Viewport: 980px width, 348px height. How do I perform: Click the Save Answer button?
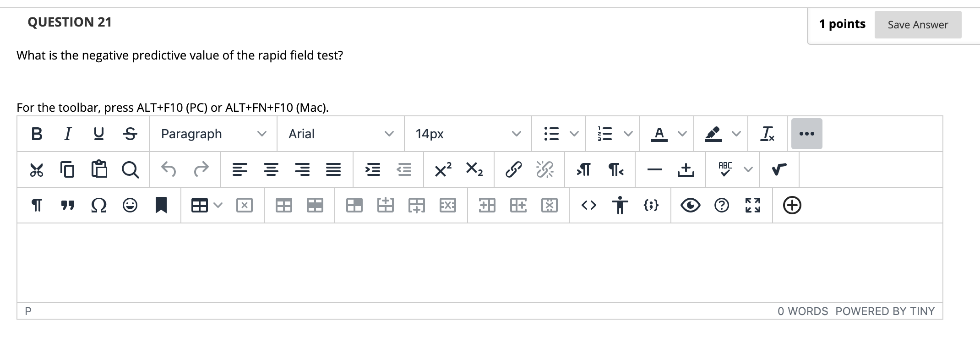(x=918, y=25)
